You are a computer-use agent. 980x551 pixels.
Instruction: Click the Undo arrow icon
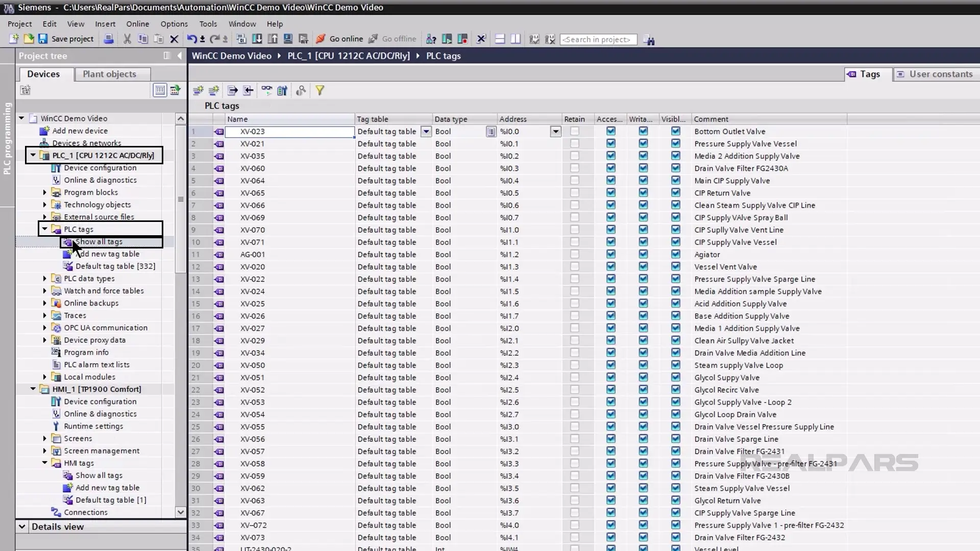click(x=191, y=39)
